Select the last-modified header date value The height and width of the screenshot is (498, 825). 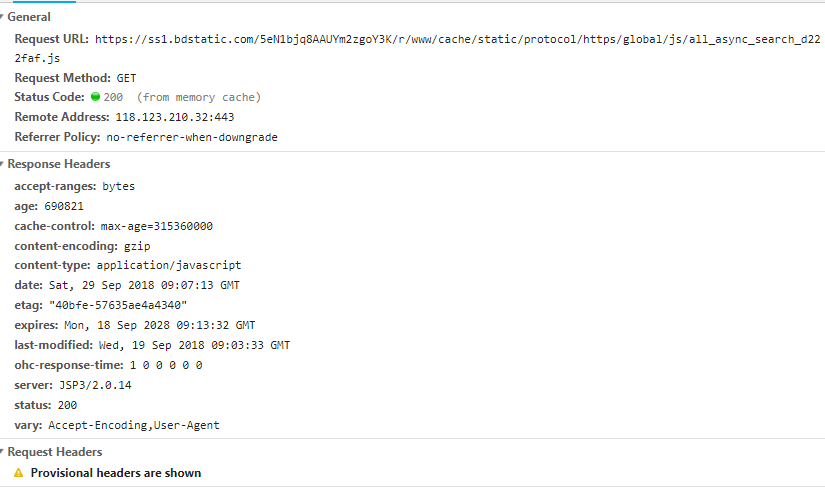pyautogui.click(x=194, y=345)
